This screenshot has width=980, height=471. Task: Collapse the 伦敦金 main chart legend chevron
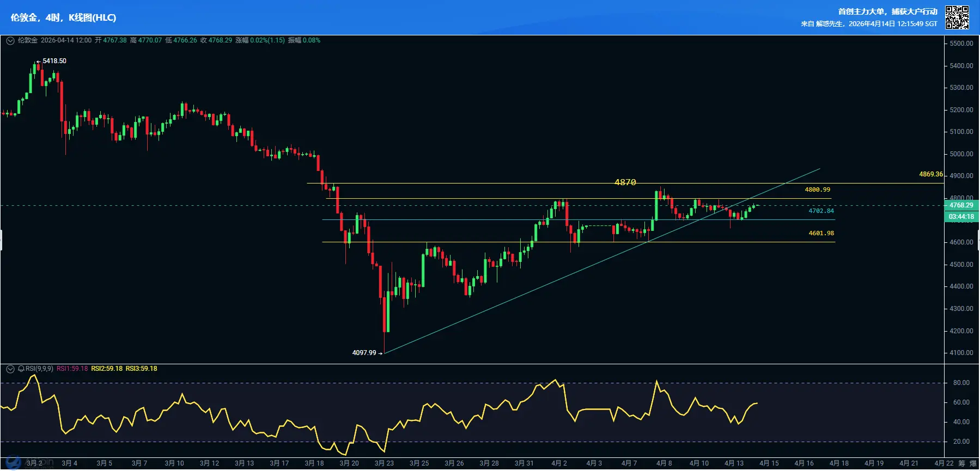pyautogui.click(x=10, y=40)
